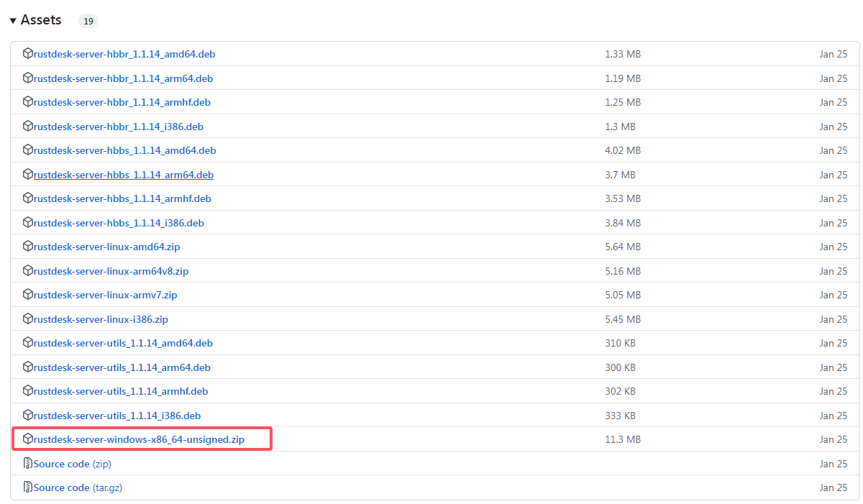Click the package icon beside utils_1.1.14_armhf.deb
The height and width of the screenshot is (504, 863).
tap(28, 391)
